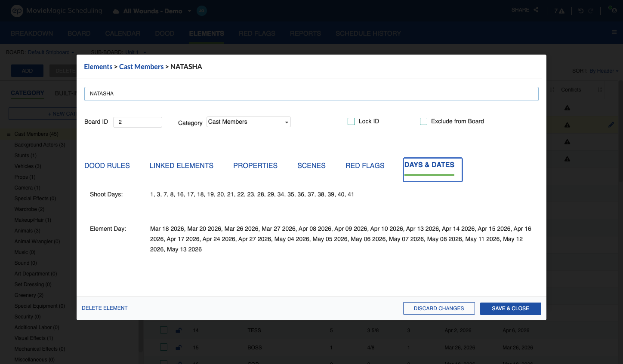Click the Conflicts column header text
The width and height of the screenshot is (623, 364).
point(571,90)
